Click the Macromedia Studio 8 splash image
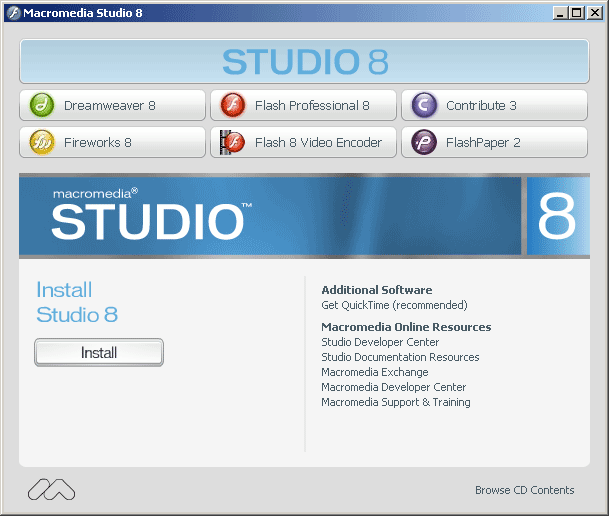Viewport: 609px width, 516px height. pyautogui.click(x=304, y=216)
